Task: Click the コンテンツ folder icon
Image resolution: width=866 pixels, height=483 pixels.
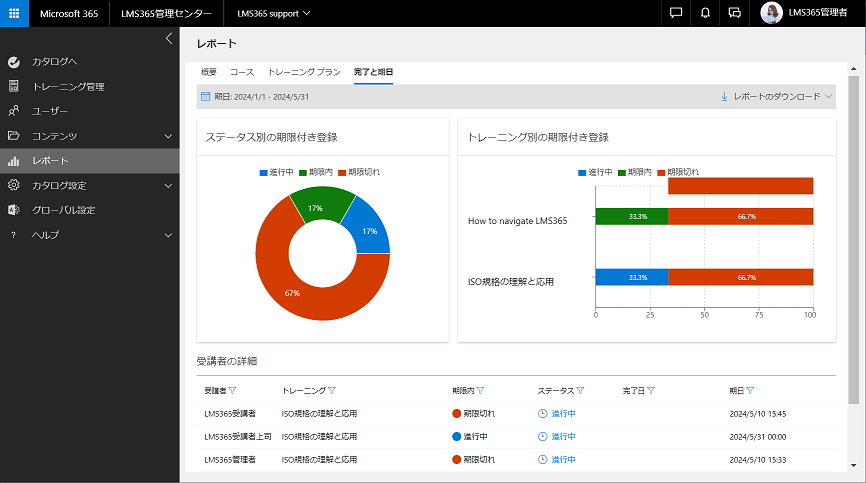Action: pos(14,136)
